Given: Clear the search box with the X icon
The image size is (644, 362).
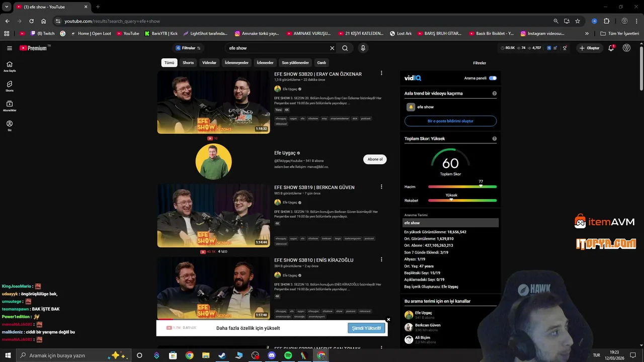Looking at the screenshot, I should pos(332,48).
